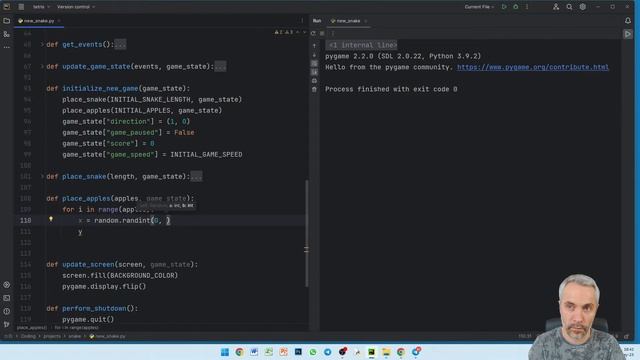This screenshot has width=640, height=360.
Task: Open the Current File run configuration dropdown
Action: click(x=479, y=7)
